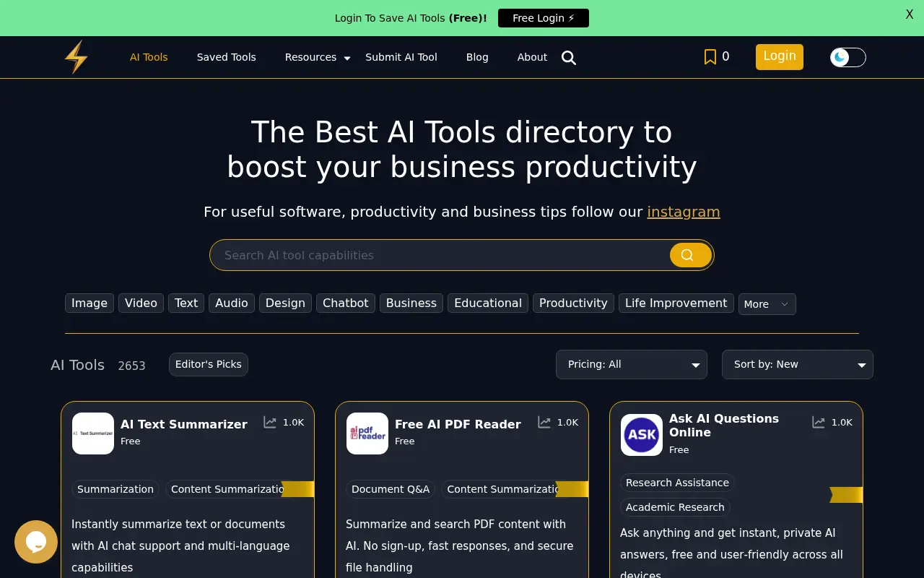This screenshot has height=578, width=924.
Task: Dismiss the green login banner
Action: [910, 14]
